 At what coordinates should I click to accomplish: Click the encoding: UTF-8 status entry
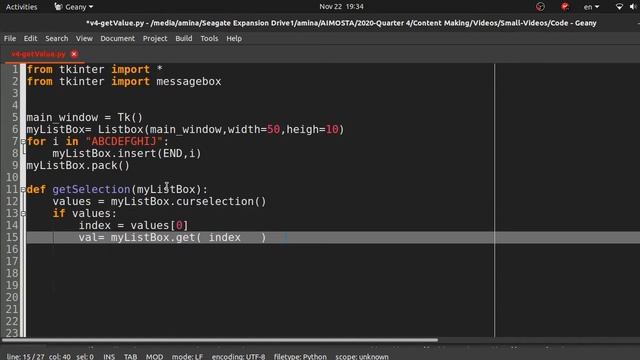pyautogui.click(x=238, y=356)
